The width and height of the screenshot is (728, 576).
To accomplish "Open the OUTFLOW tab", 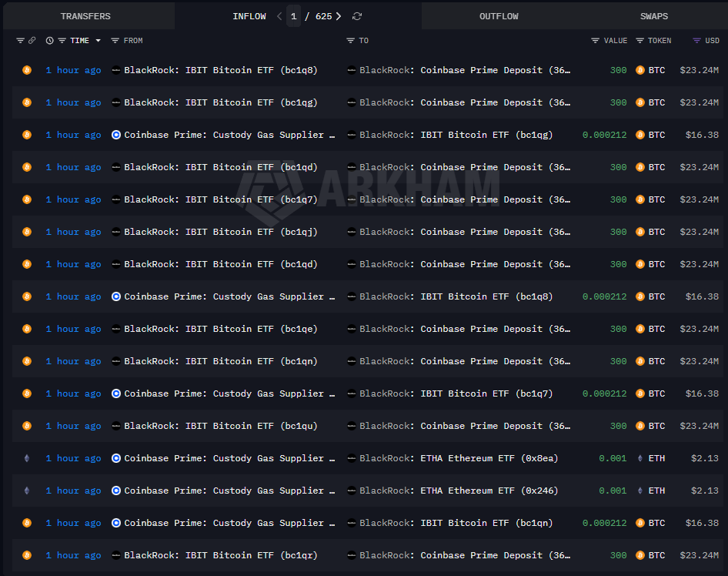I will point(499,16).
